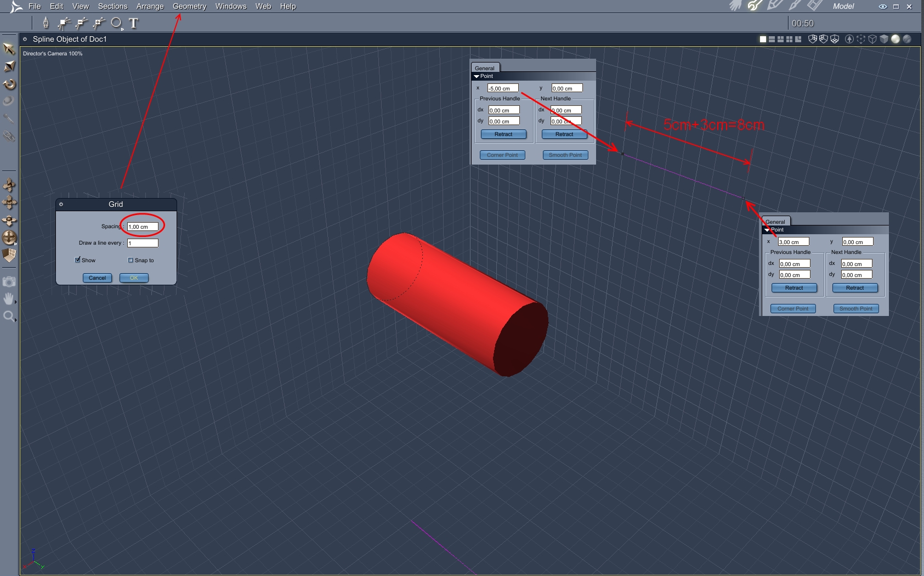This screenshot has width=924, height=576.
Task: Click Smooth Point in the upper point panel
Action: [x=565, y=155]
